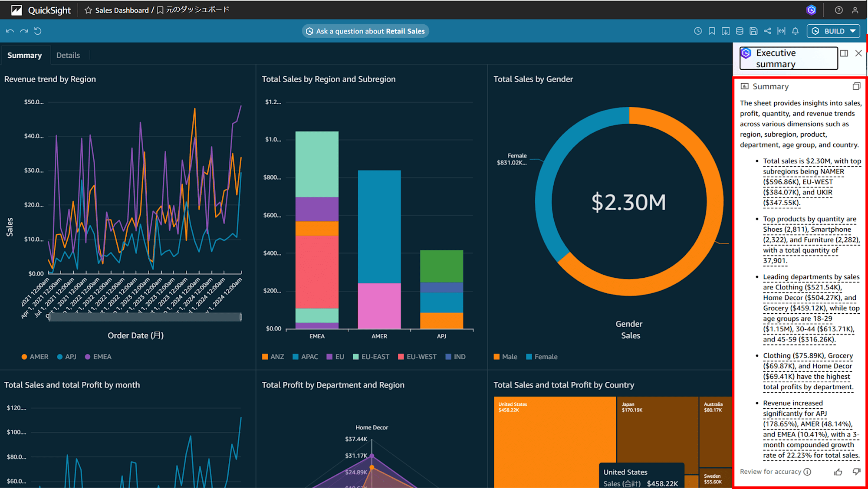The height and width of the screenshot is (489, 868).
Task: Open the BUILD dropdown
Action: tap(833, 31)
